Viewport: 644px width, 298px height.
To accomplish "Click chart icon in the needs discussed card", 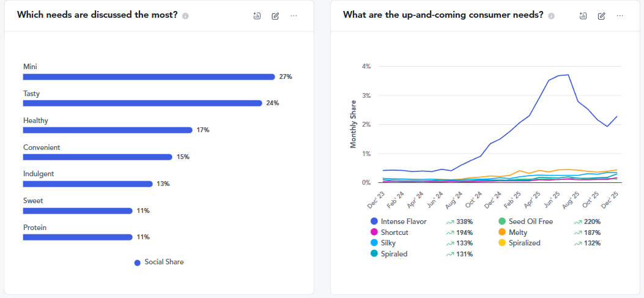I will pyautogui.click(x=257, y=16).
